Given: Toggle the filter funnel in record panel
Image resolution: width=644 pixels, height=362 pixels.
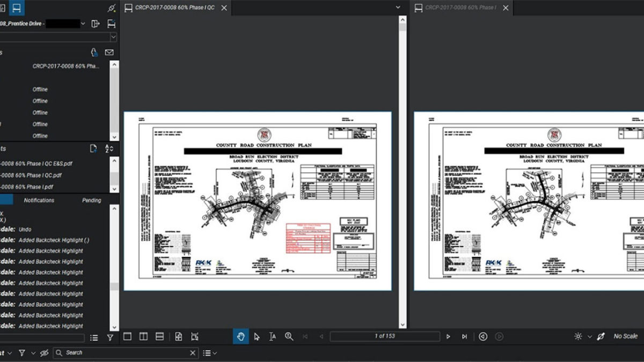Looking at the screenshot, I should tap(110, 338).
